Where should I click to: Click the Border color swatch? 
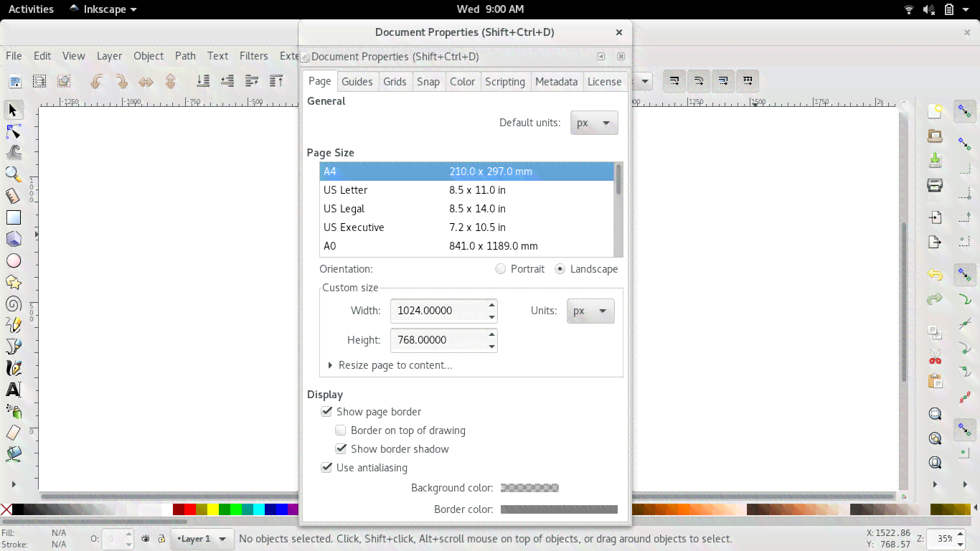[x=559, y=509]
